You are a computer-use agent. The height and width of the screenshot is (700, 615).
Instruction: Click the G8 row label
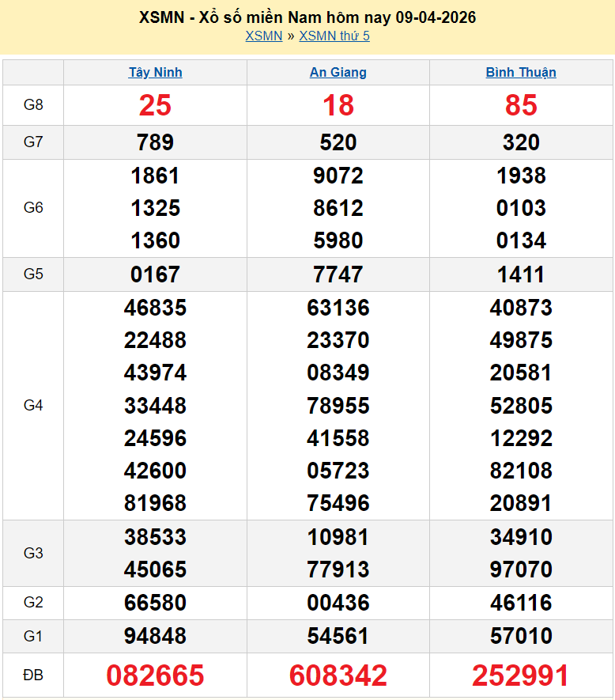tap(33, 105)
